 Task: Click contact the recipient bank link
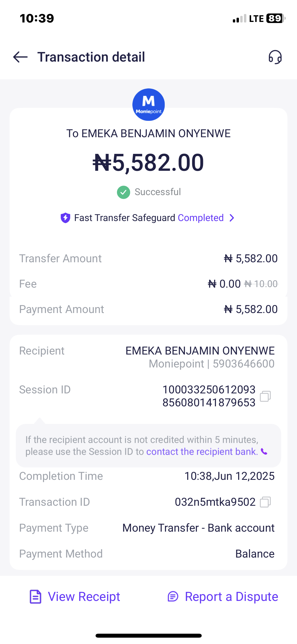coord(202,452)
